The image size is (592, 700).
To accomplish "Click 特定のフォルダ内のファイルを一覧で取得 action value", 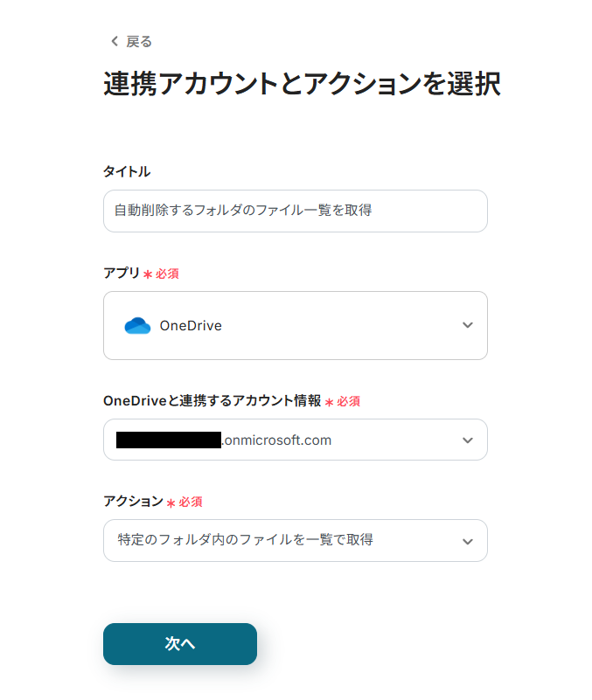I will tap(245, 540).
